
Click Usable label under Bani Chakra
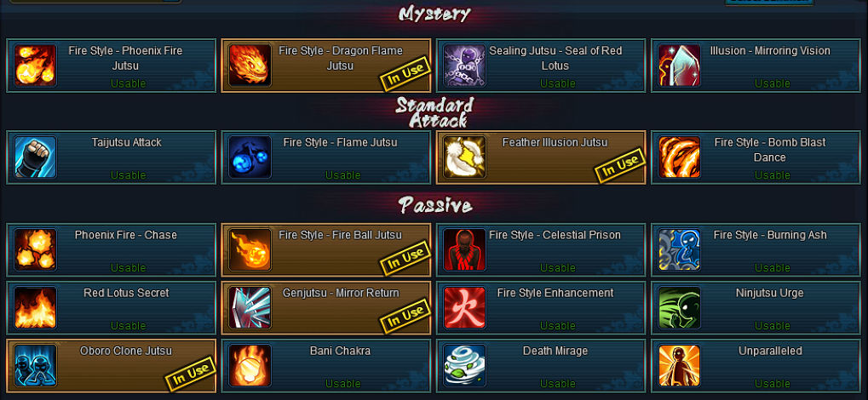coord(342,383)
